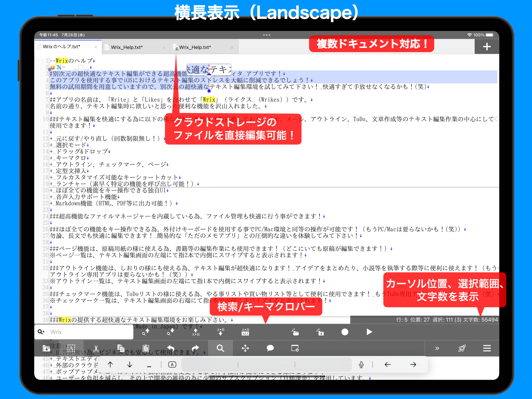532x399 pixels.
Task: Expand toolbar with double chevron
Action: (x=437, y=348)
